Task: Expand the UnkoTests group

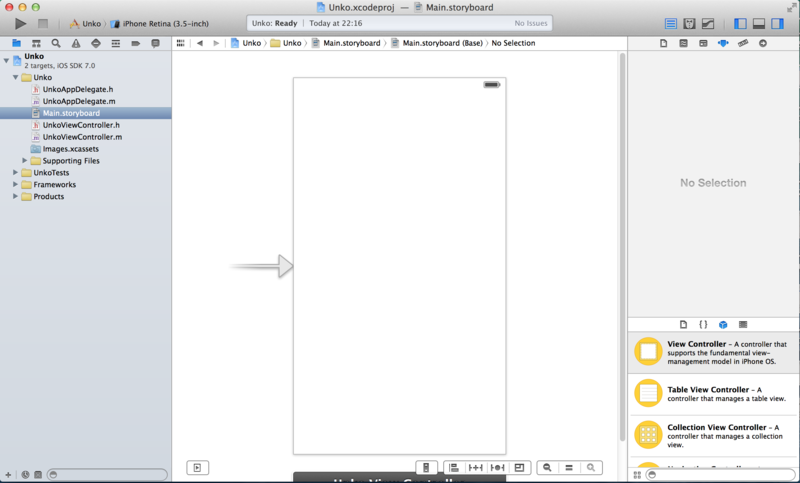Action: pos(16,172)
